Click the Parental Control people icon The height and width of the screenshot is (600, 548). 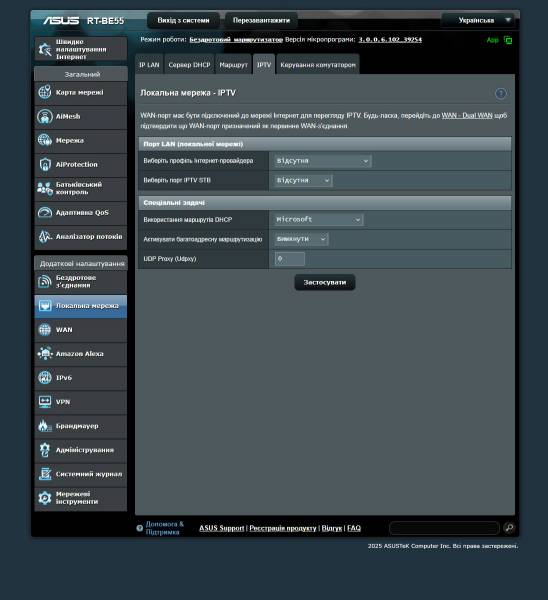point(45,189)
